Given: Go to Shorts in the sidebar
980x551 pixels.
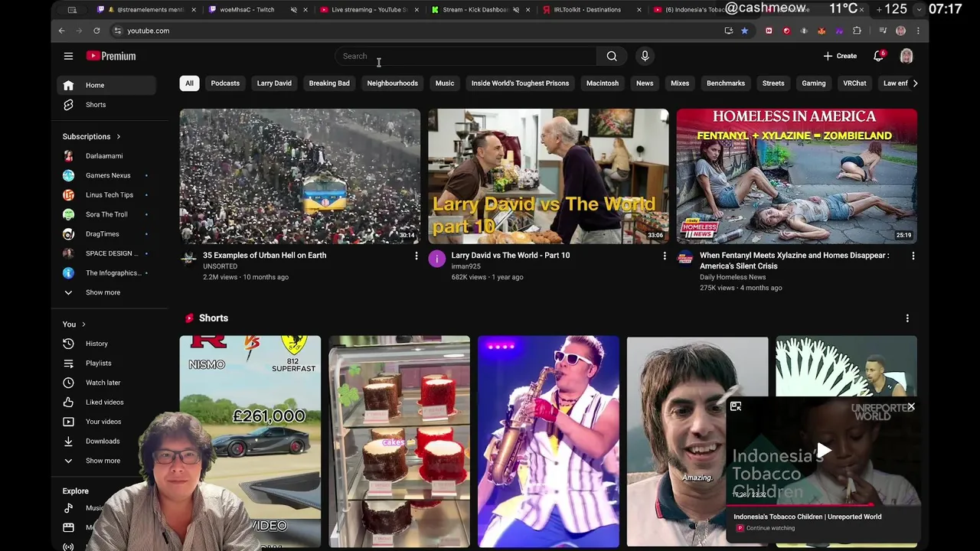Looking at the screenshot, I should click(x=96, y=104).
